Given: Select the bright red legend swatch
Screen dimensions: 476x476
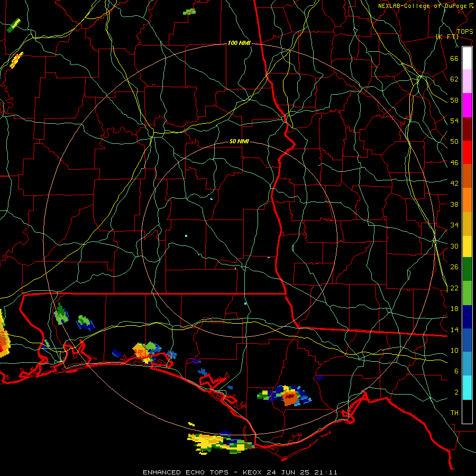Looking at the screenshot, I should click(467, 152).
